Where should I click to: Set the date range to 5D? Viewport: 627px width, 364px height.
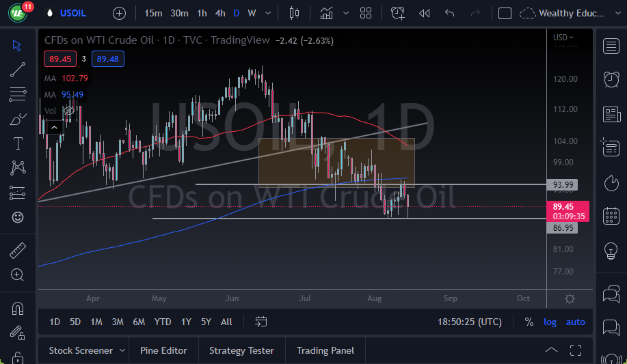75,322
